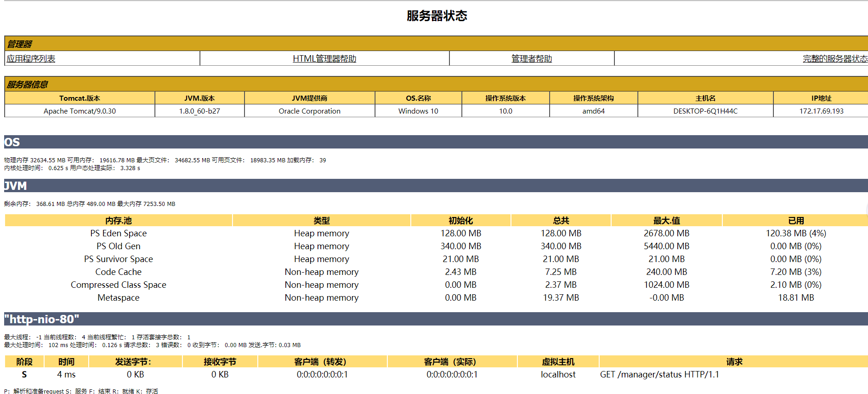Screen dimensions: 868x394
Task: Click the 1024.00 MB max value
Action: (667, 285)
